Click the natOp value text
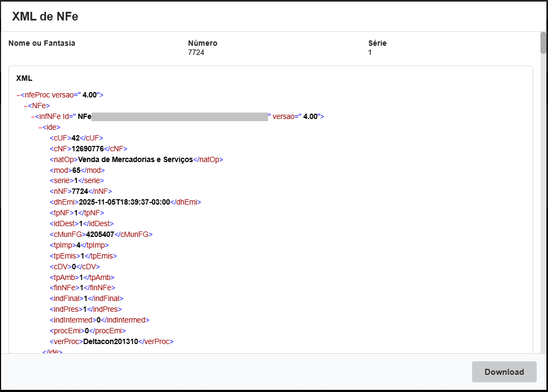The height and width of the screenshot is (392, 548). coord(135,159)
